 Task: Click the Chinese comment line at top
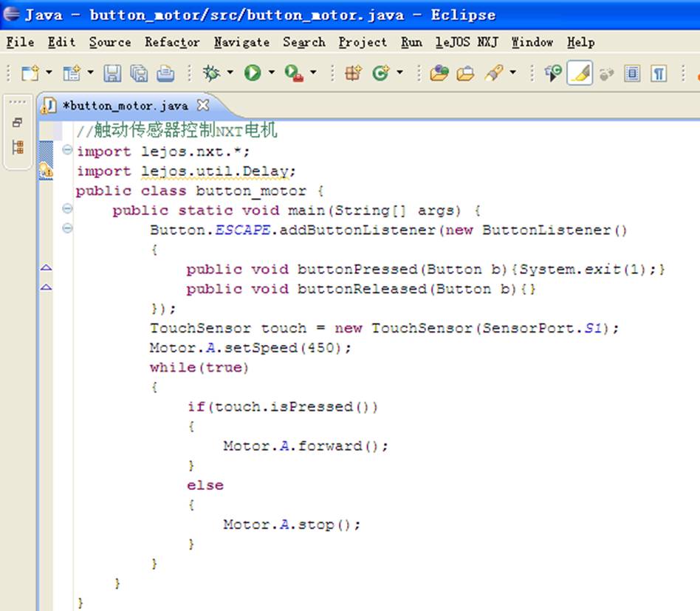coord(176,131)
